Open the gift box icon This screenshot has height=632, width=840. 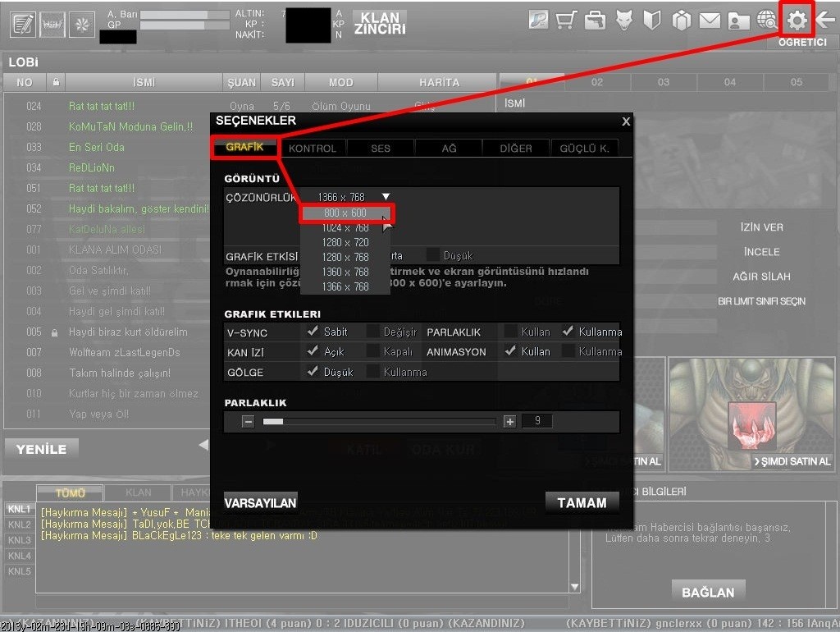click(682, 21)
